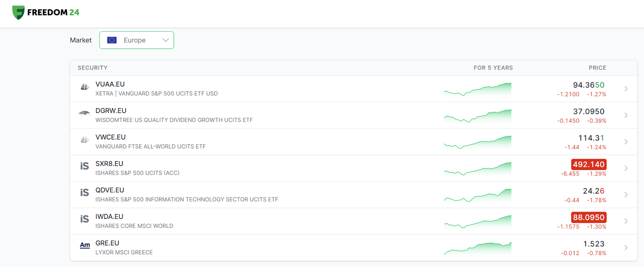Image resolution: width=644 pixels, height=267 pixels.
Task: Expand the IWDA.EU row chevron
Action: click(x=626, y=221)
